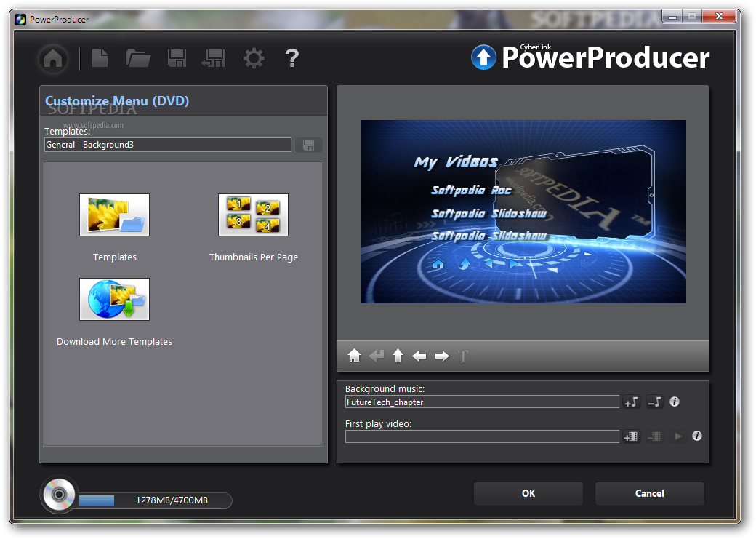Click the left arrow navigation button below preview

pyautogui.click(x=419, y=356)
